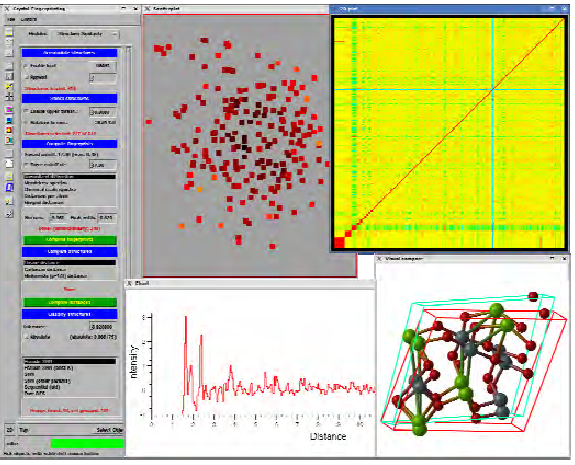Screen dimensions: 575x465
Task: Click the distance matrix plot window title bar
Action: tap(449, 8)
